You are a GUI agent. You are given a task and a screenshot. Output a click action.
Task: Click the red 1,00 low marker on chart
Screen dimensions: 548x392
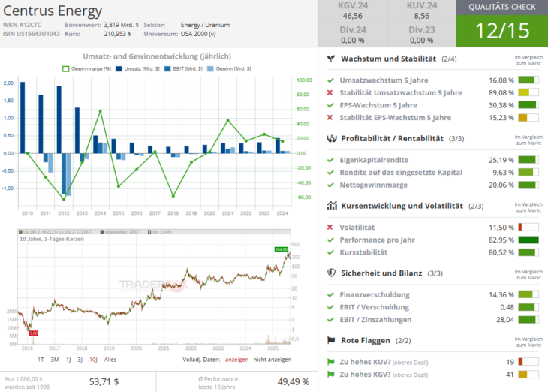(34, 333)
